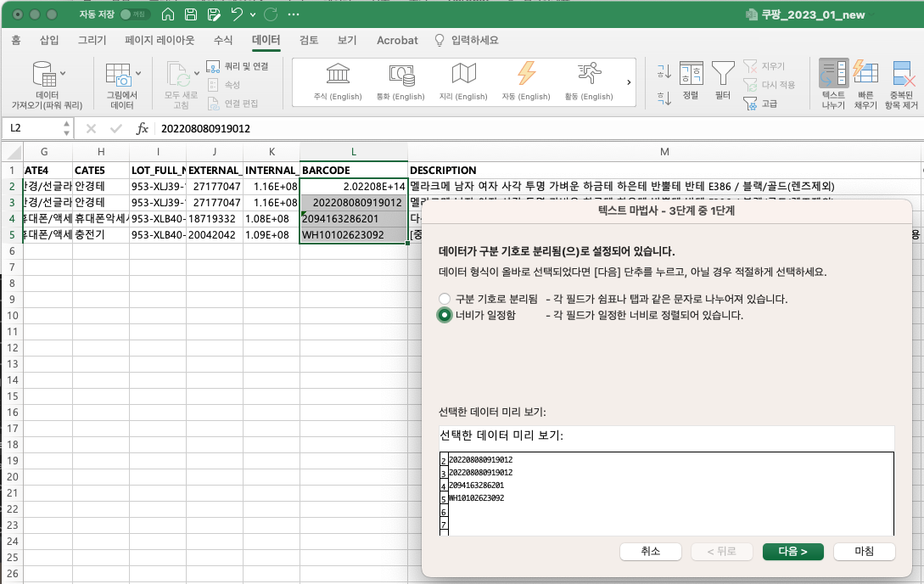Click the Undo arrow icon
The width and height of the screenshot is (924, 584).
237,14
